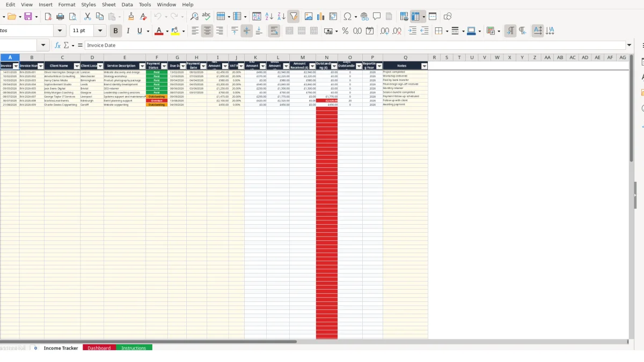Open the Client Name filter dropdown
The image size is (644, 362).
pyautogui.click(x=77, y=66)
